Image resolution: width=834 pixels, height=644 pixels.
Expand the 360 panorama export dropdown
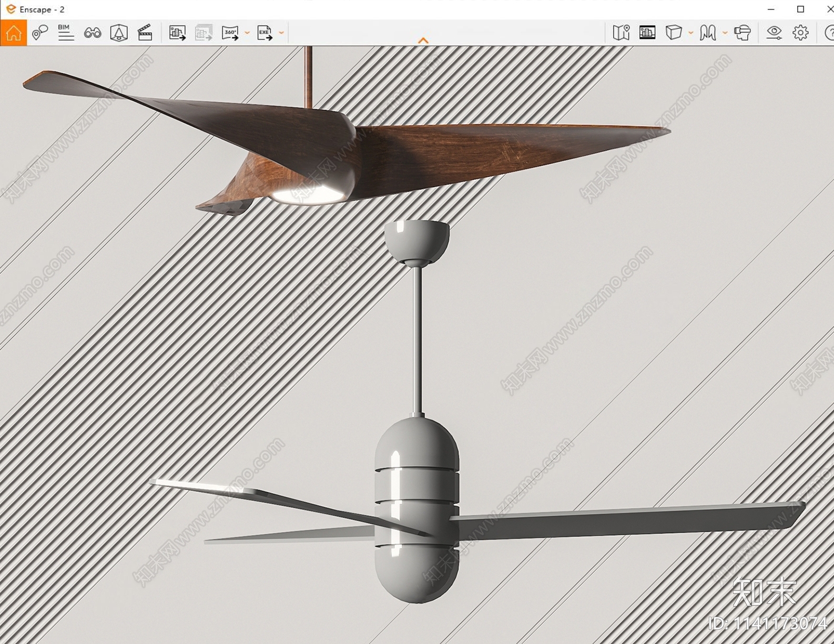[247, 33]
